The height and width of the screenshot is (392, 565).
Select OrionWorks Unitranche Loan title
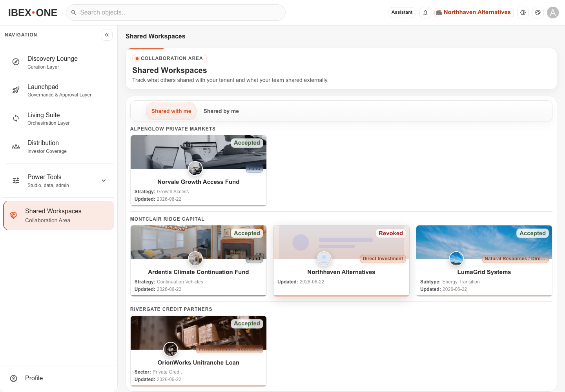199,363
